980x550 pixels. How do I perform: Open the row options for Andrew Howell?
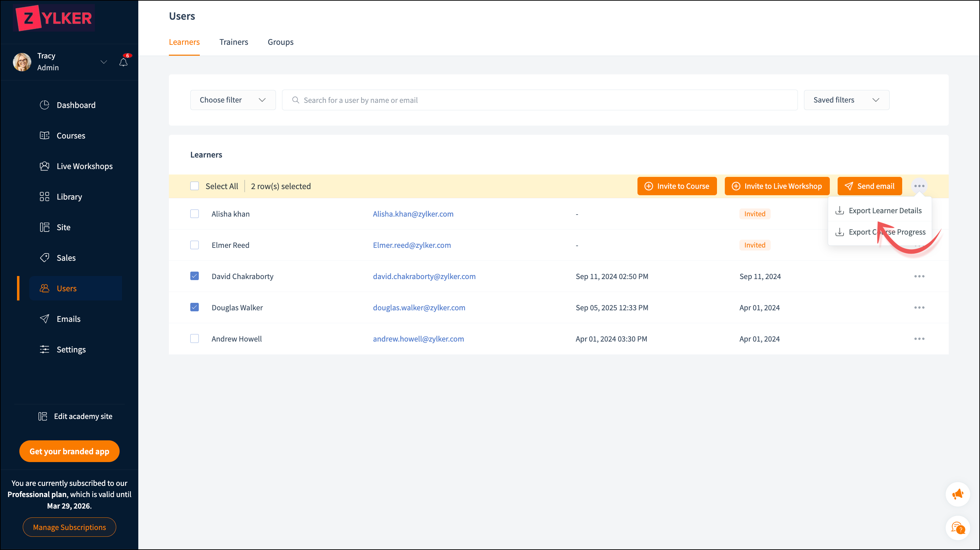(x=919, y=339)
